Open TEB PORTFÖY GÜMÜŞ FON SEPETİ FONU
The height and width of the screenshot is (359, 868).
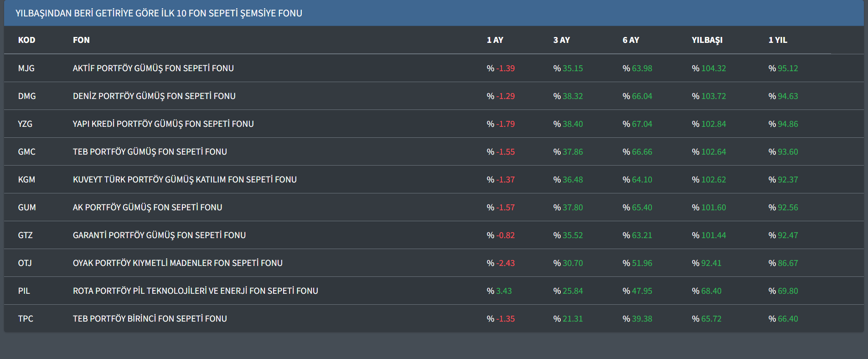click(x=150, y=152)
